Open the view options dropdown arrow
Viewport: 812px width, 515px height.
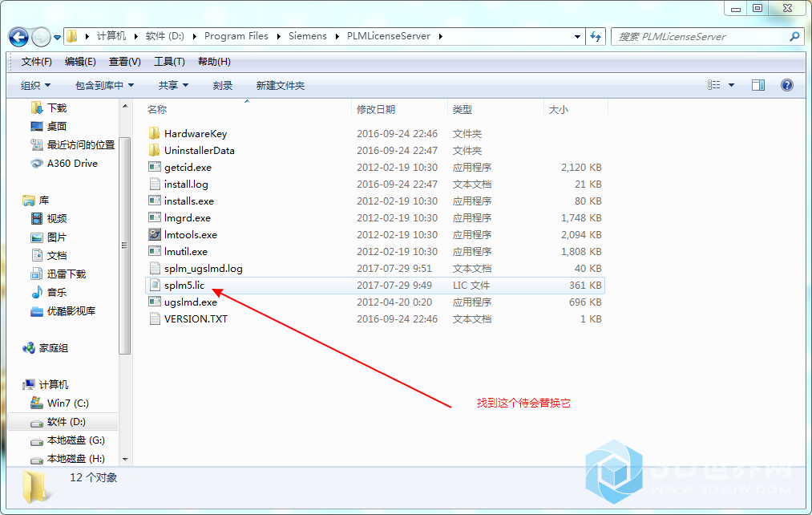(x=731, y=85)
